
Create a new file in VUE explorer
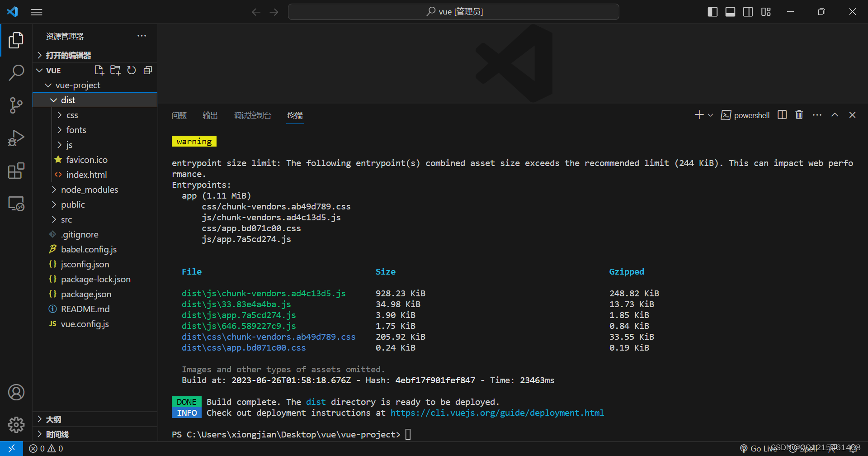pyautogui.click(x=99, y=70)
